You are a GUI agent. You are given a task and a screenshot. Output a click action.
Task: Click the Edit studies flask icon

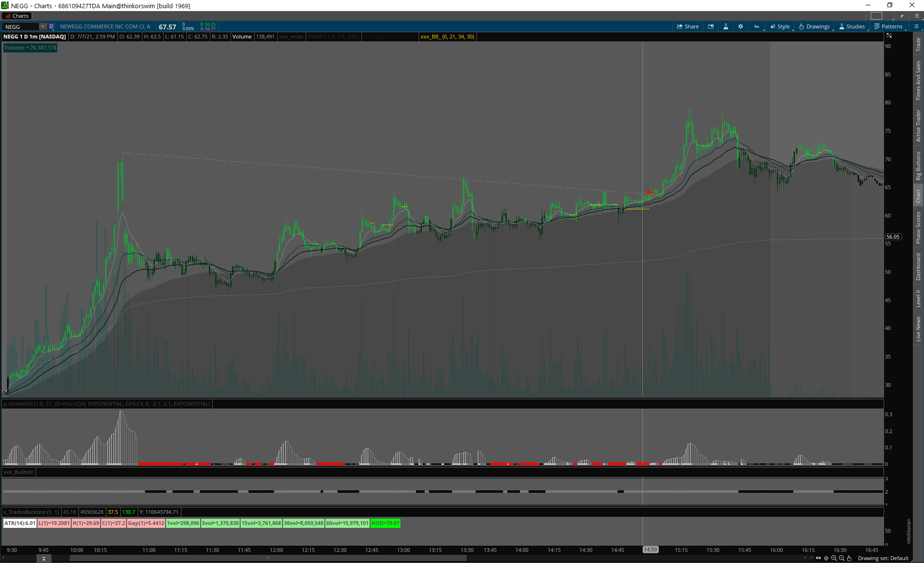(726, 26)
